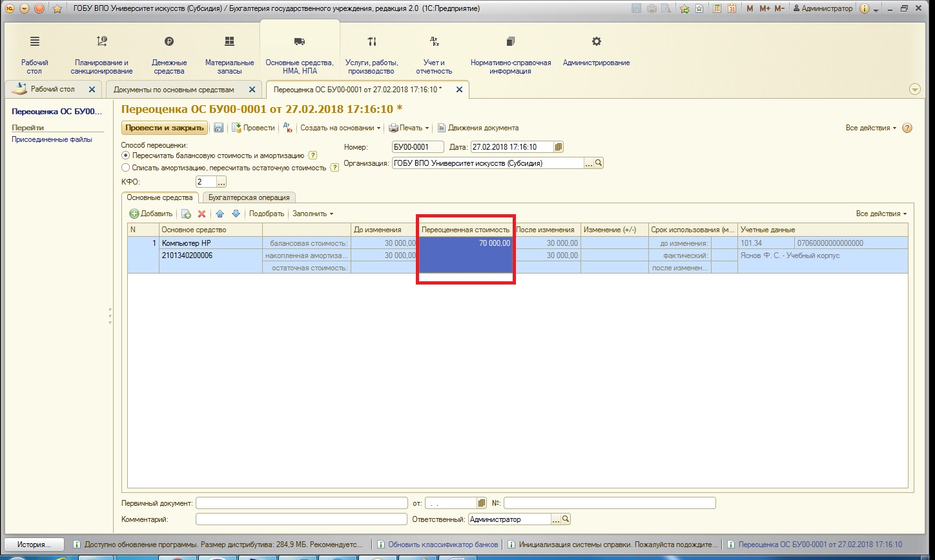Select Компьютер HP cell in table

(211, 243)
